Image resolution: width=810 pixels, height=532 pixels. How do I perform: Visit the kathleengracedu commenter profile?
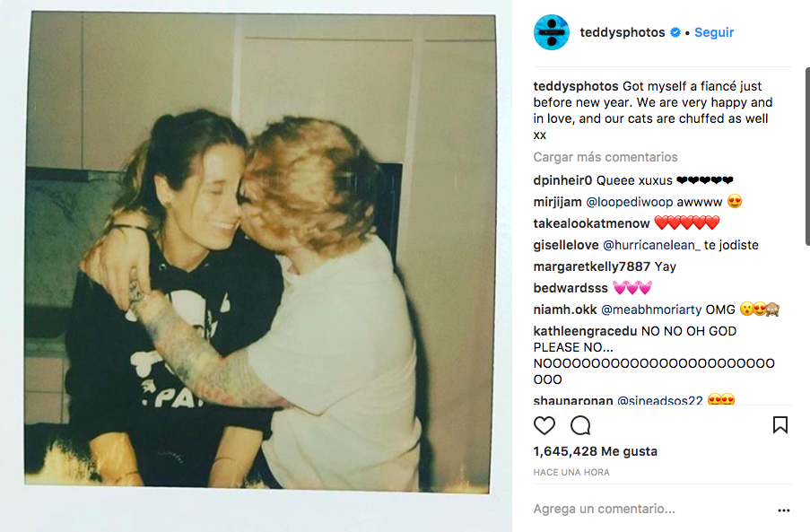(x=583, y=331)
